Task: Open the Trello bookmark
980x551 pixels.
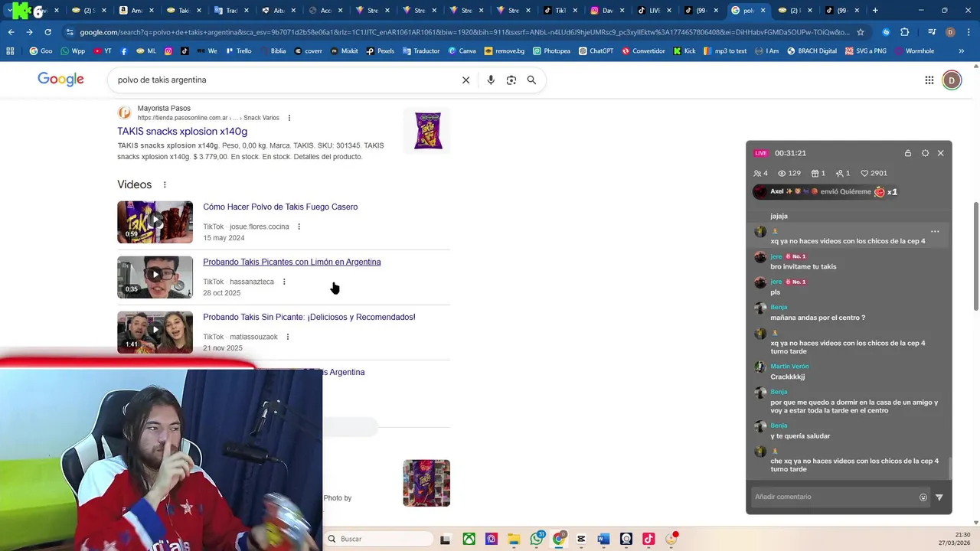Action: point(238,51)
